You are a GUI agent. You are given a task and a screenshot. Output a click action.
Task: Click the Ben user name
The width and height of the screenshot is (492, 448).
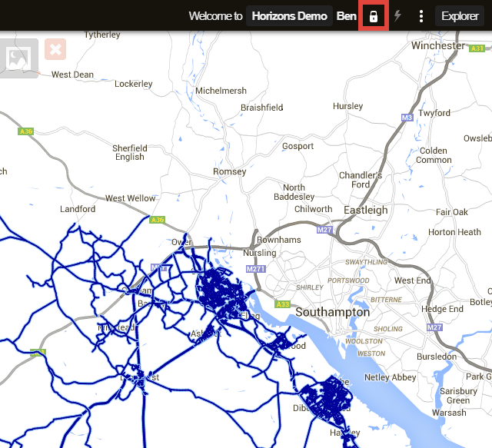(x=347, y=16)
